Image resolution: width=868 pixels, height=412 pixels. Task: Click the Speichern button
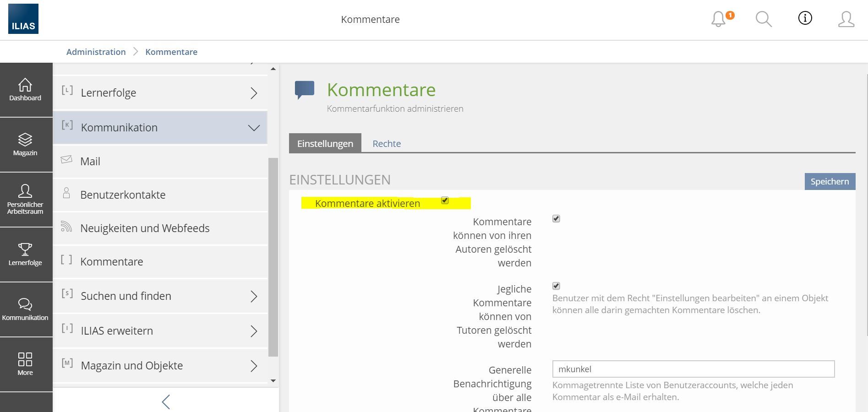coord(829,182)
